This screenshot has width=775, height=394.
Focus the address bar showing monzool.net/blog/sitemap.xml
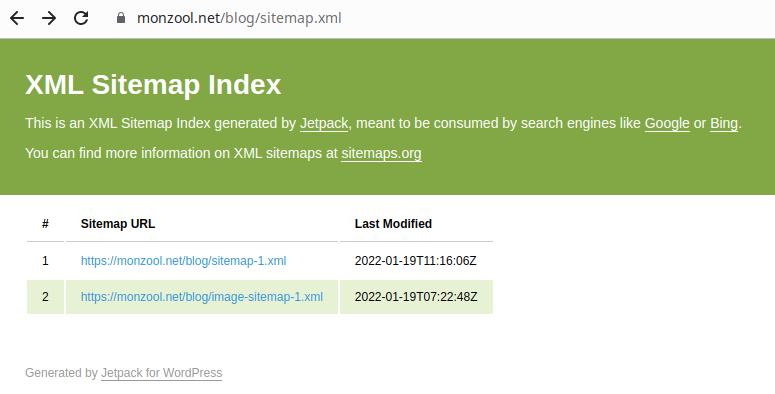239,18
